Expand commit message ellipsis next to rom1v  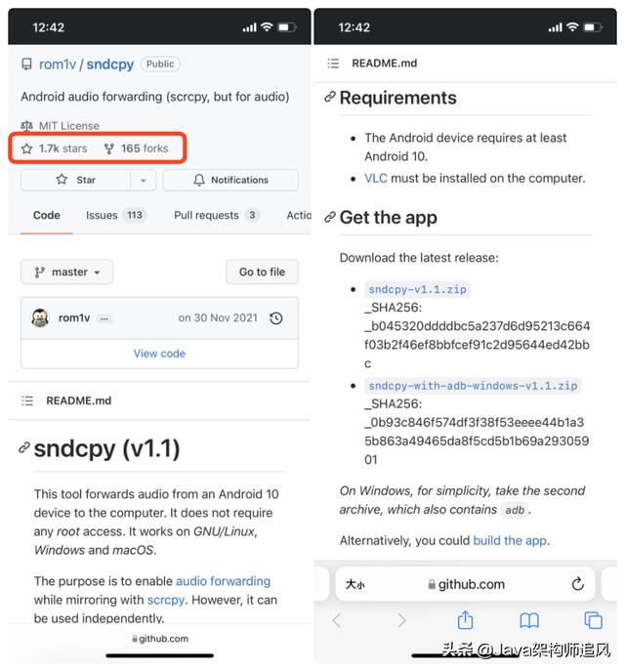(x=104, y=318)
